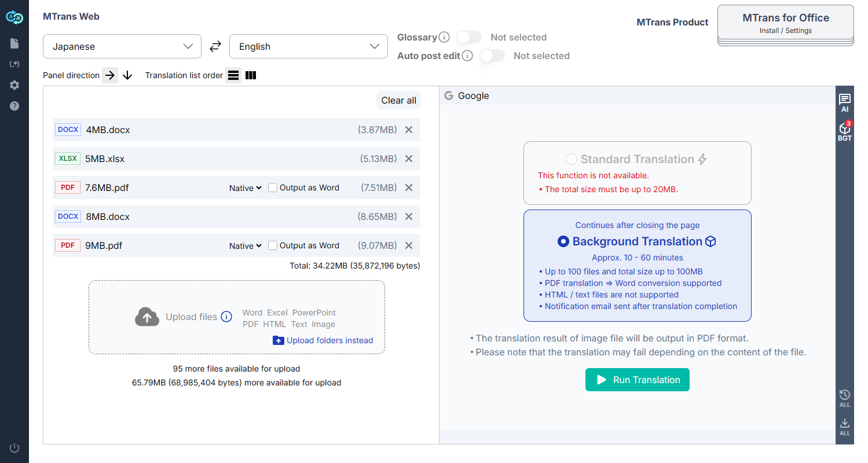Click the PDF badge of 7.6MB.pdf
Screen dimensions: 868x463
(68, 188)
